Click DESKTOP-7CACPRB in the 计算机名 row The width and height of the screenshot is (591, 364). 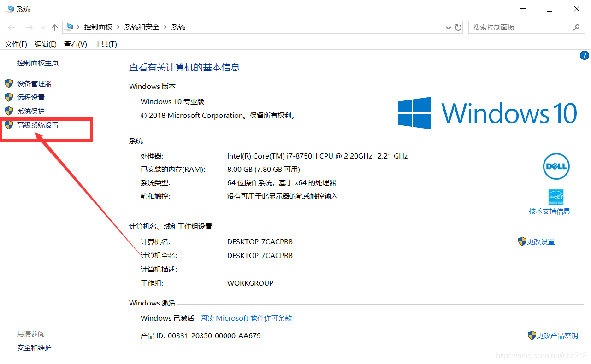pyautogui.click(x=260, y=241)
